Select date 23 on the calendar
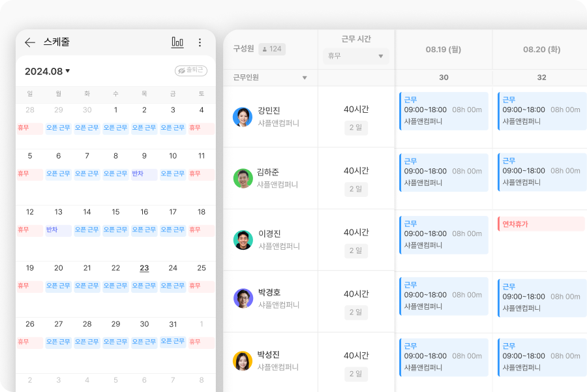587x392 pixels. [144, 267]
